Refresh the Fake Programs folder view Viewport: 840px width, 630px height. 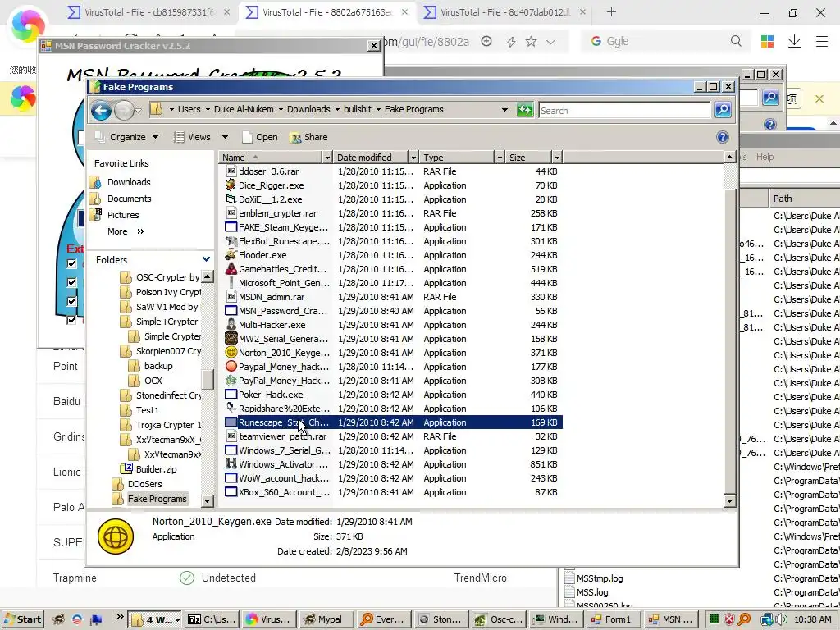pyautogui.click(x=525, y=111)
